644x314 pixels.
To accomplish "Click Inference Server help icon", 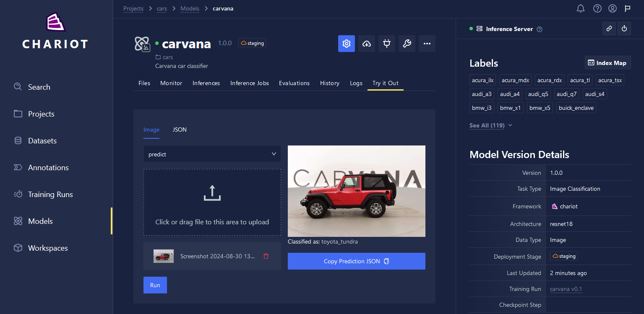I will coord(540,29).
